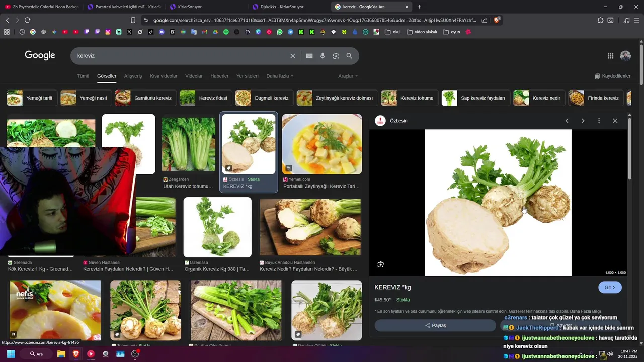Open Google Lens image search icon

pos(336,56)
